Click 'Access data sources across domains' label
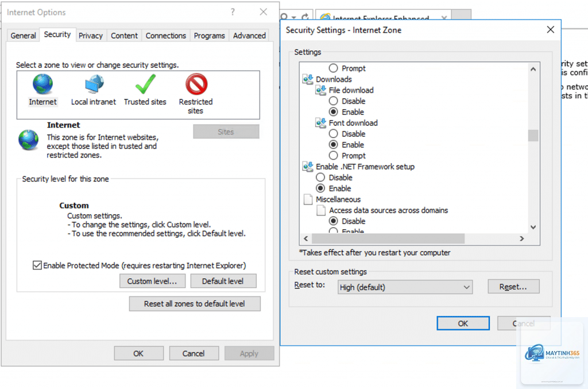 389,210
